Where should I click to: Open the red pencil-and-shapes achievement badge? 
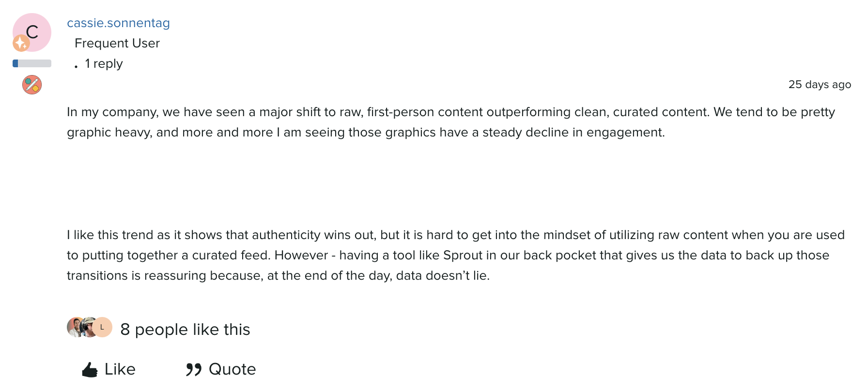[x=32, y=85]
